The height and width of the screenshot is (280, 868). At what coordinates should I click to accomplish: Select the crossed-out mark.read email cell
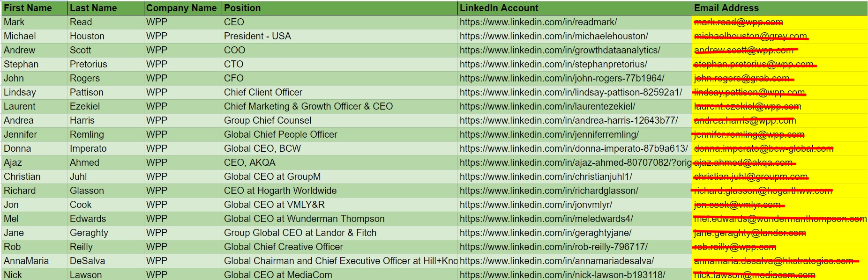point(738,22)
